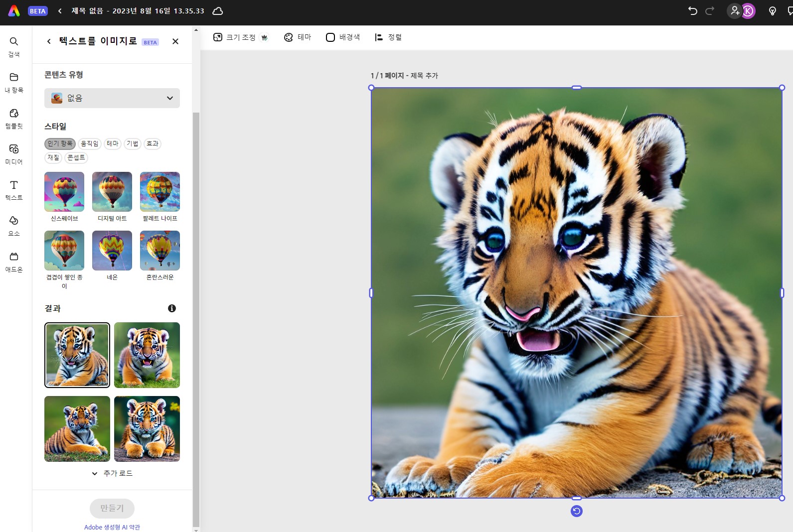Select the 콘셉트 style filter

pyautogui.click(x=76, y=157)
